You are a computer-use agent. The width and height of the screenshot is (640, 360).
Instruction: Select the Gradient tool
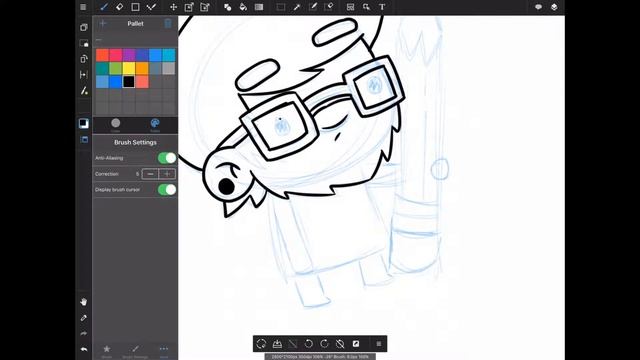click(259, 7)
